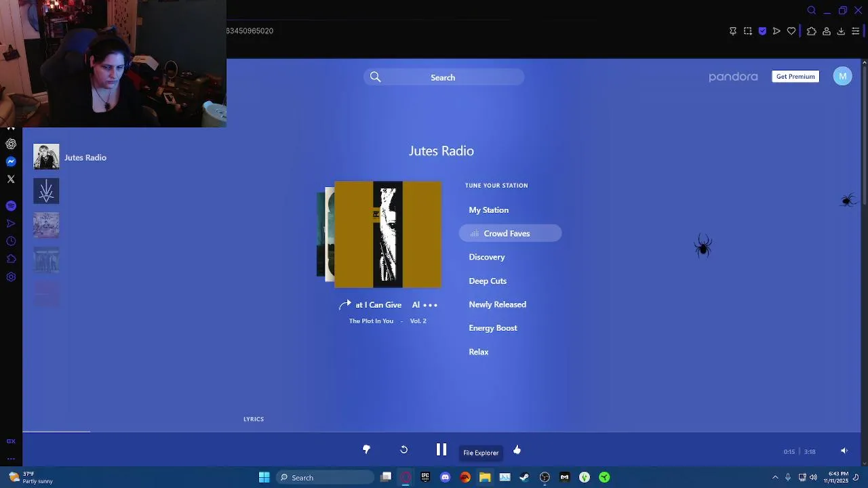Click the Windows taskbar Search box

(325, 478)
